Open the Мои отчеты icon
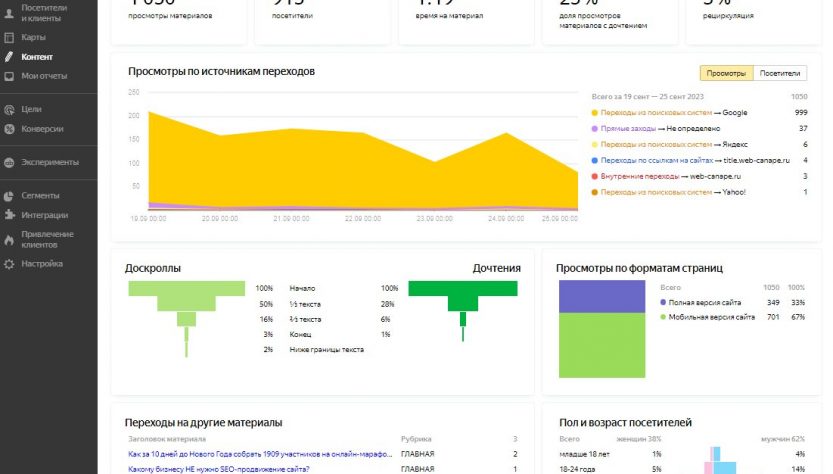 click(9, 76)
